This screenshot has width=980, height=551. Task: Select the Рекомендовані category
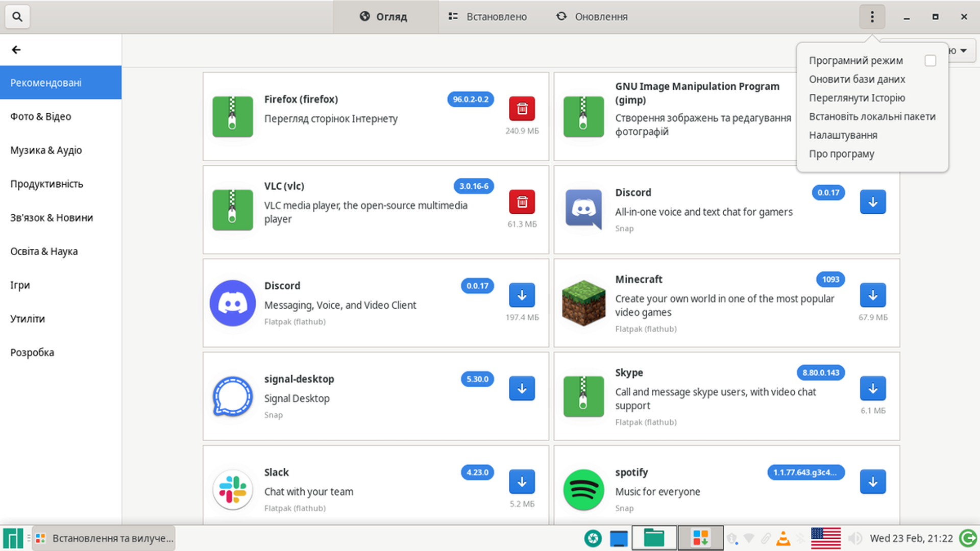click(61, 83)
